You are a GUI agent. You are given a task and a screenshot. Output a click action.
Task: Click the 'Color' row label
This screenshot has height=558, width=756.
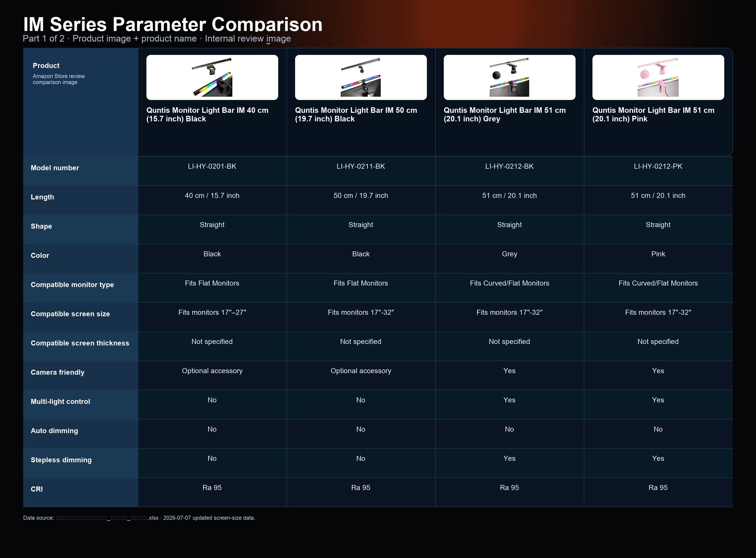click(40, 255)
